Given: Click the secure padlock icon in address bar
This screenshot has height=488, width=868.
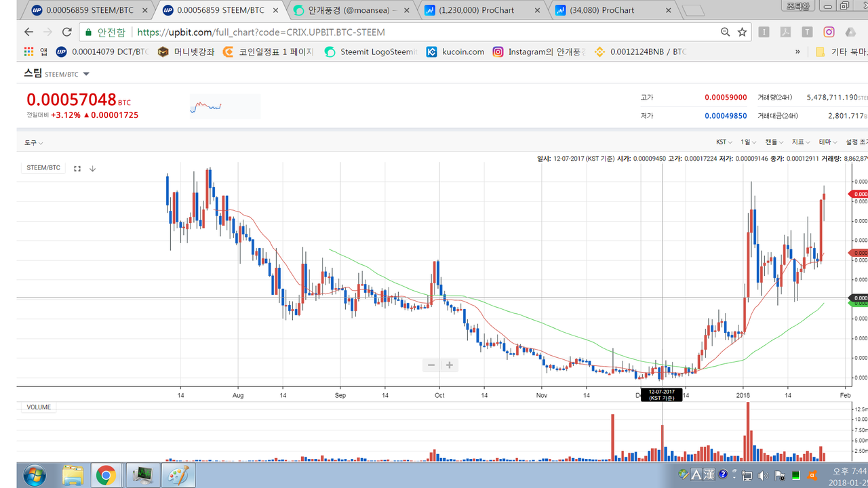Looking at the screenshot, I should click(x=89, y=32).
